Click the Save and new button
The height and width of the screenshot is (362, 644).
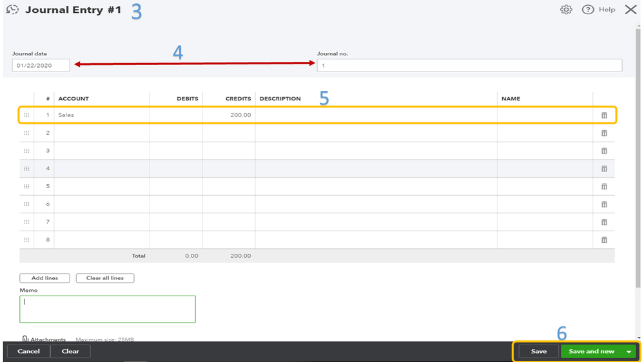tap(591, 351)
